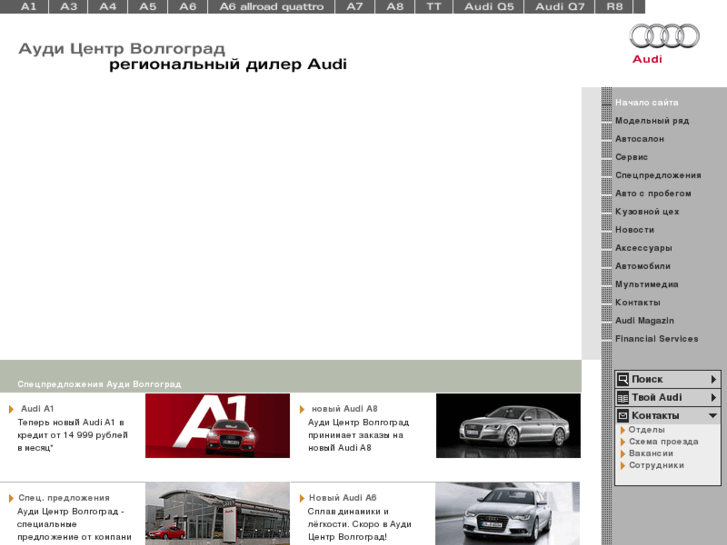Open the dealership building thumbnail

pyautogui.click(x=217, y=513)
